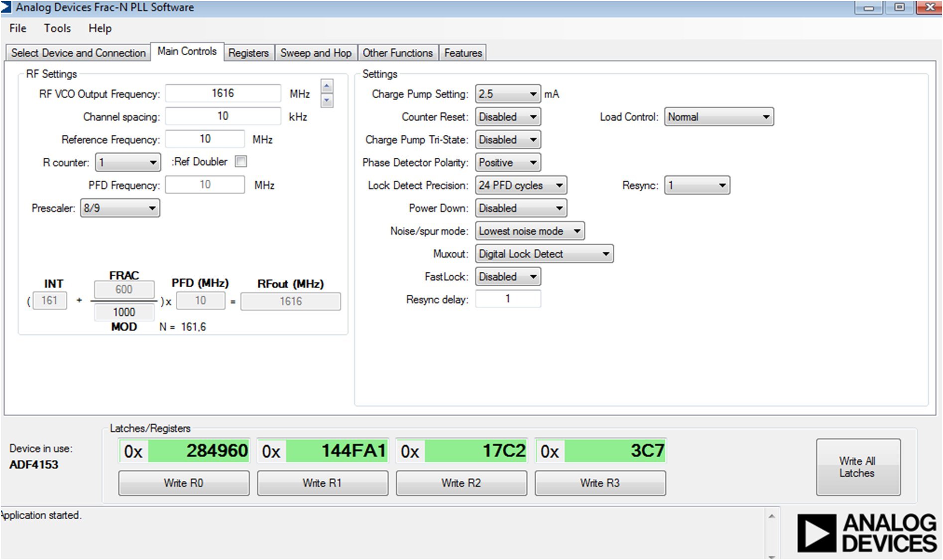Decrease RF VCO frequency with down arrow
Image resolution: width=943 pixels, height=560 pixels.
coord(327,101)
